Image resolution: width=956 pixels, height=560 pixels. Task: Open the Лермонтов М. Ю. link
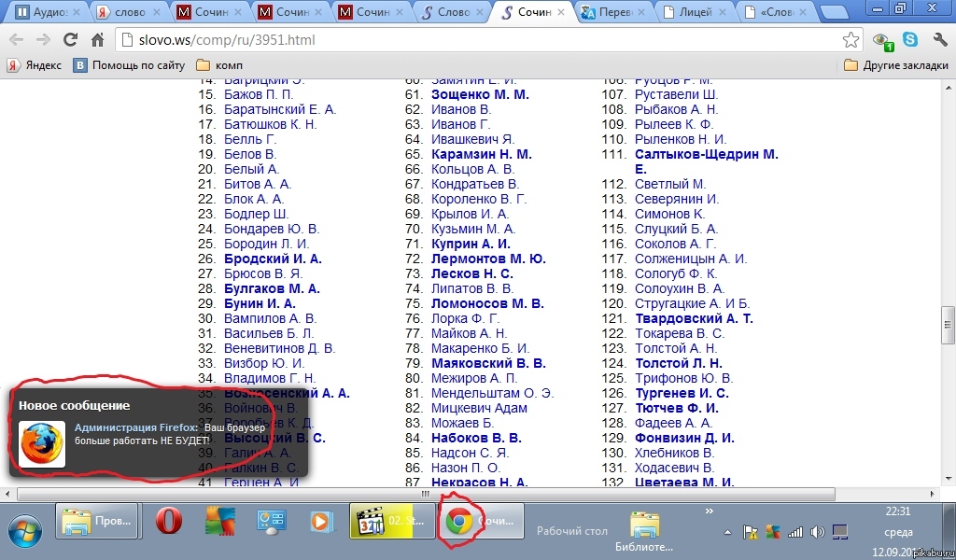click(x=488, y=259)
